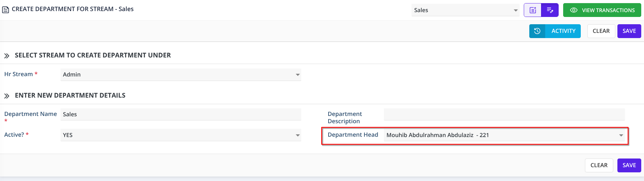The width and height of the screenshot is (644, 181).
Task: Click the new entry form icon button
Action: (533, 10)
